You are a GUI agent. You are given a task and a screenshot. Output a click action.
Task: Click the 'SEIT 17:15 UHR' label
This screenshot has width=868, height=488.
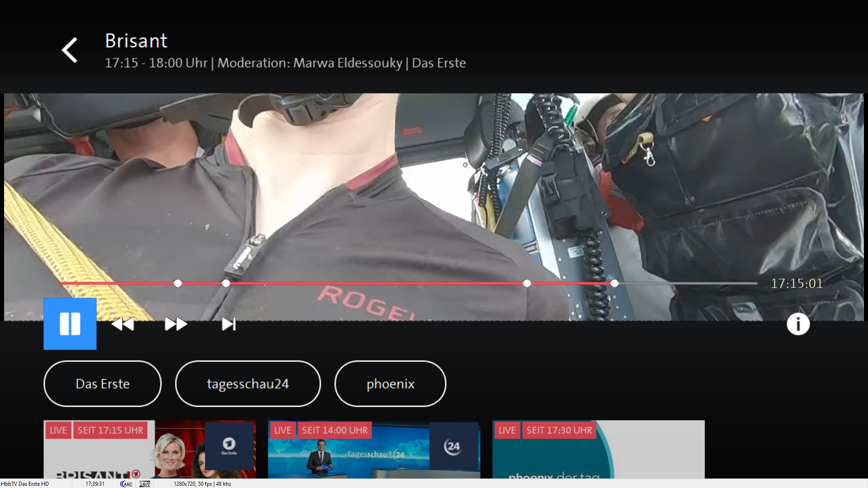pyautogui.click(x=110, y=430)
